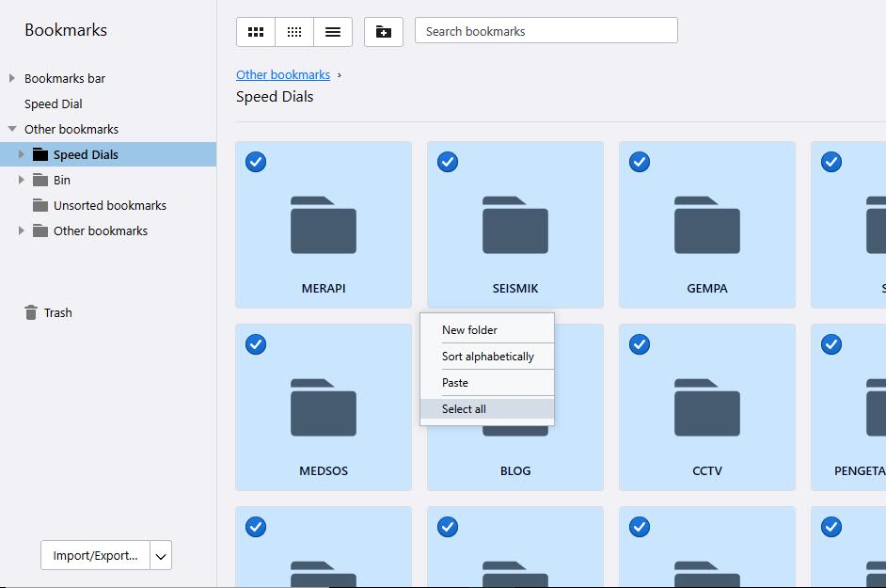Open the MERAPI folder thumbnail
The width and height of the screenshot is (886, 588).
coord(323,226)
